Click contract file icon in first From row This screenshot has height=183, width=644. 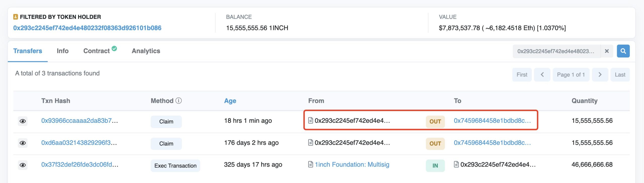pos(311,120)
